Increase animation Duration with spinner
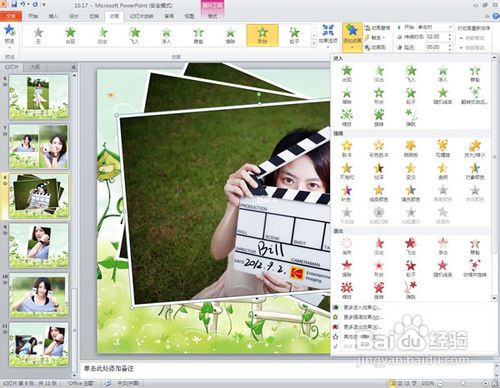 (x=450, y=35)
